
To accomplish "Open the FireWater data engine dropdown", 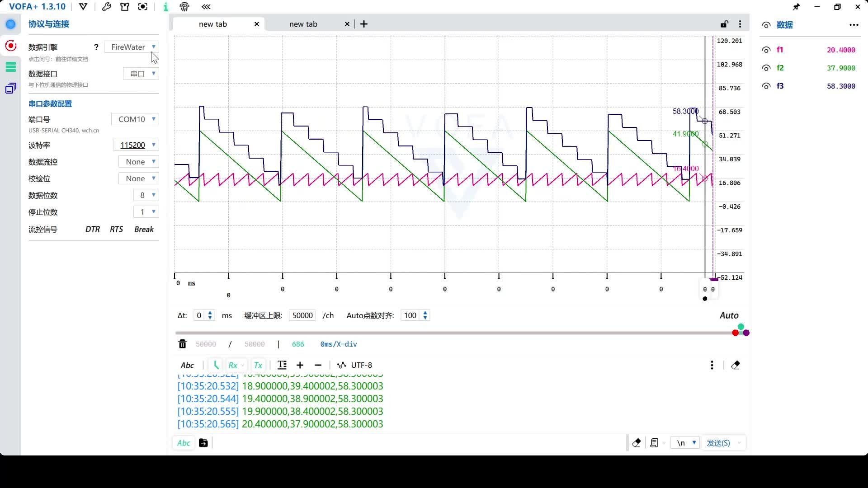I will 132,47.
